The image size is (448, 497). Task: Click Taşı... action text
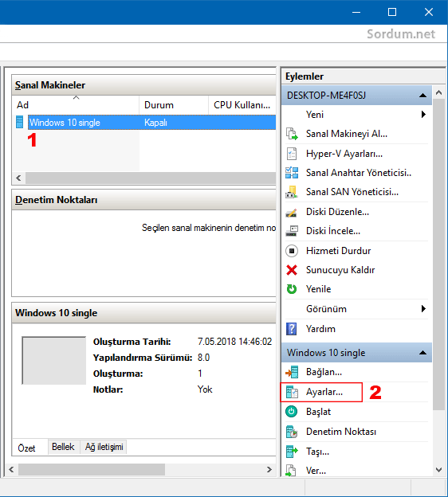click(x=317, y=452)
